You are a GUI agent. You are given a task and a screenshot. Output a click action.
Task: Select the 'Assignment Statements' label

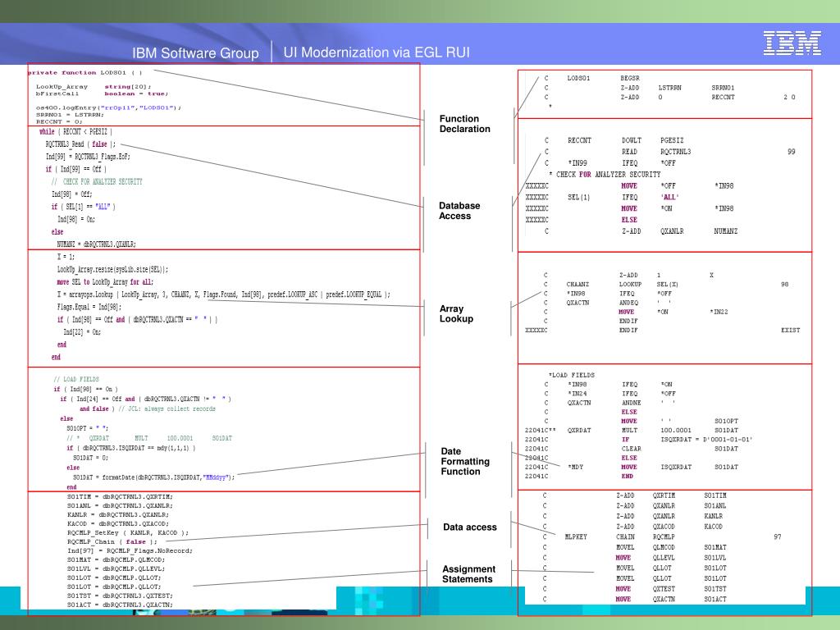(468, 573)
